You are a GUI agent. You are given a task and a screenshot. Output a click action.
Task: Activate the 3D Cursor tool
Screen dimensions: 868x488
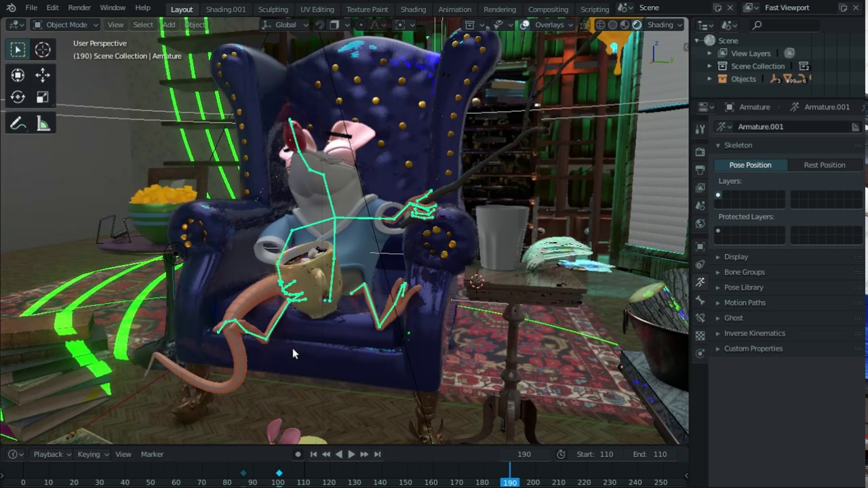point(43,49)
